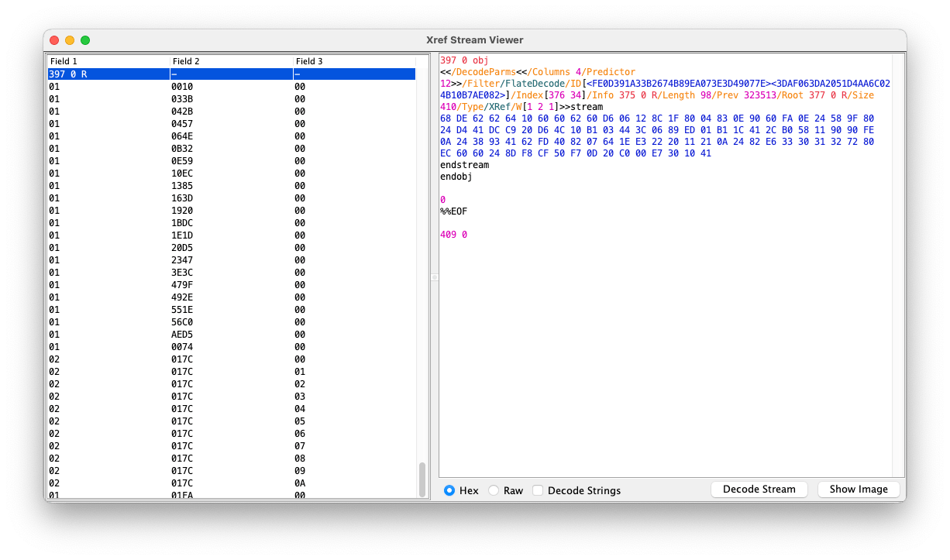Screen dimensions: 950x560
Task: Enable the Decode Strings checkbox
Action: click(x=538, y=490)
